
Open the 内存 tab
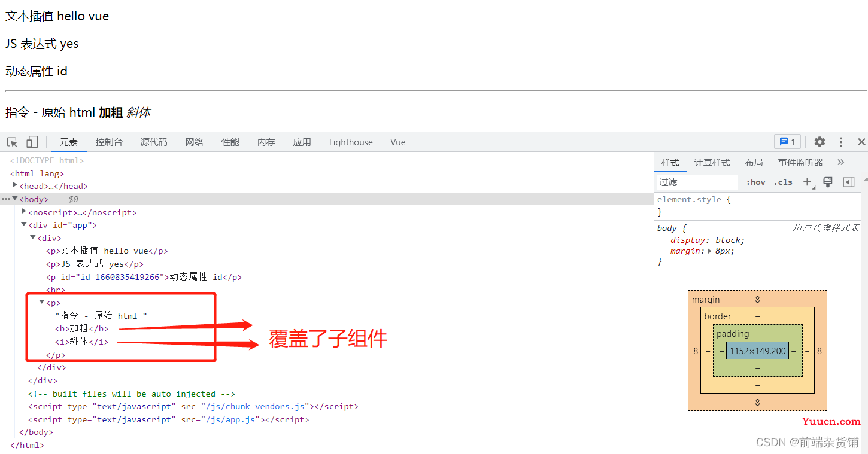pyautogui.click(x=266, y=142)
